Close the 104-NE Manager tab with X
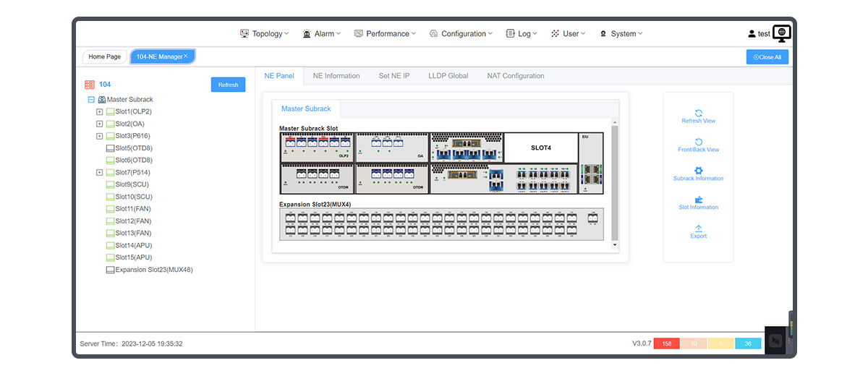Viewport: 868px width, 376px height. [186, 56]
